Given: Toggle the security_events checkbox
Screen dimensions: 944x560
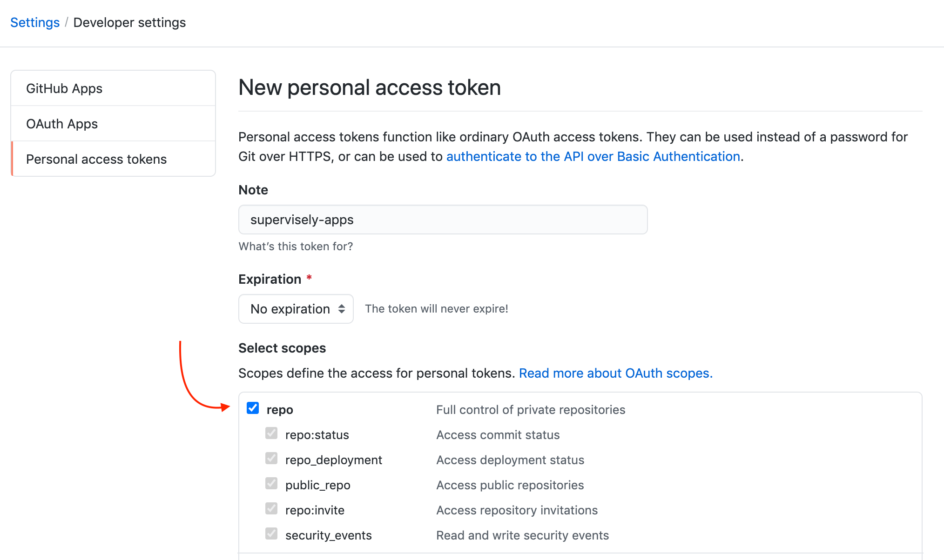Looking at the screenshot, I should tap(271, 534).
